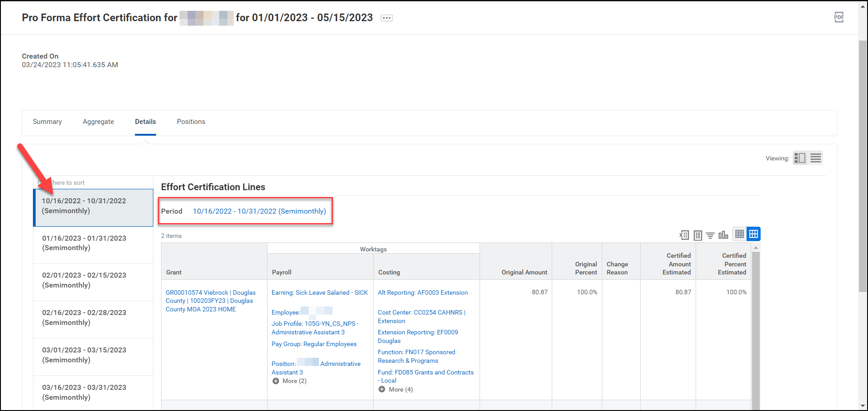Screen dimensions: 868x411
Task: Open the printable/PDF view of the table
Action: (697, 235)
